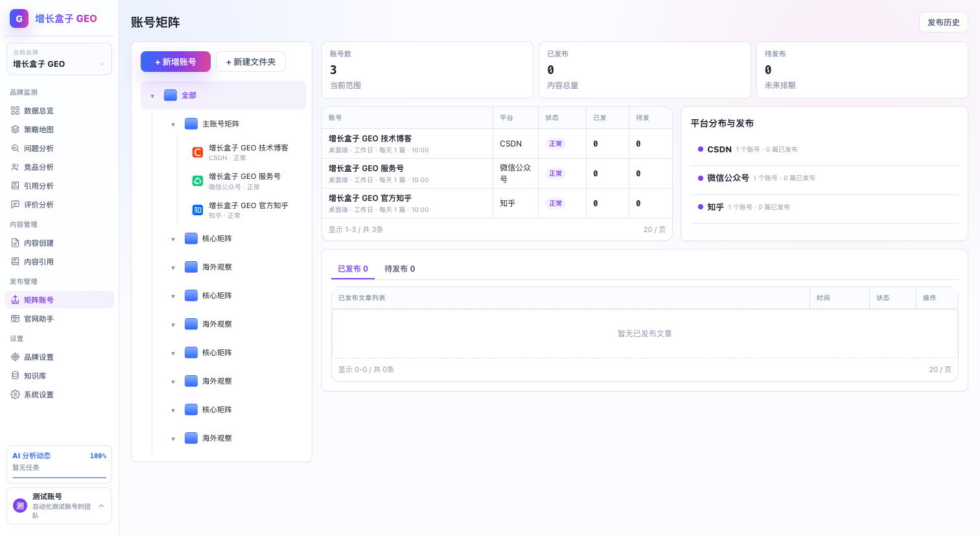Click the 已发布 内容总量 stat card

644,70
